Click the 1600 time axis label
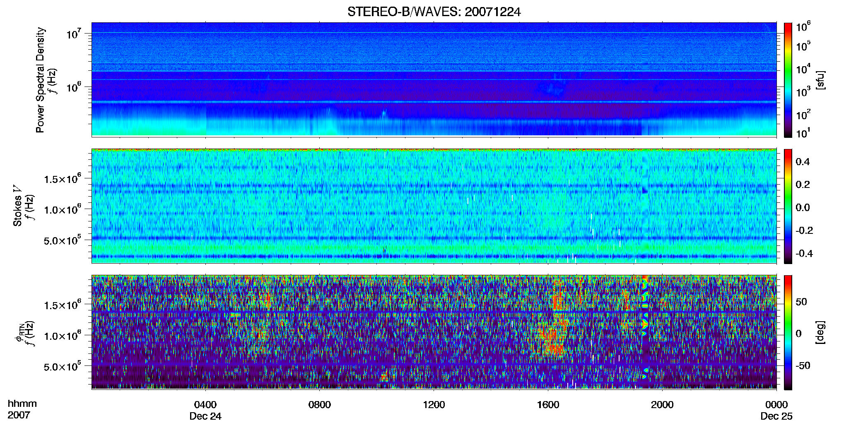Screen dimensions: 868x447 (548, 404)
